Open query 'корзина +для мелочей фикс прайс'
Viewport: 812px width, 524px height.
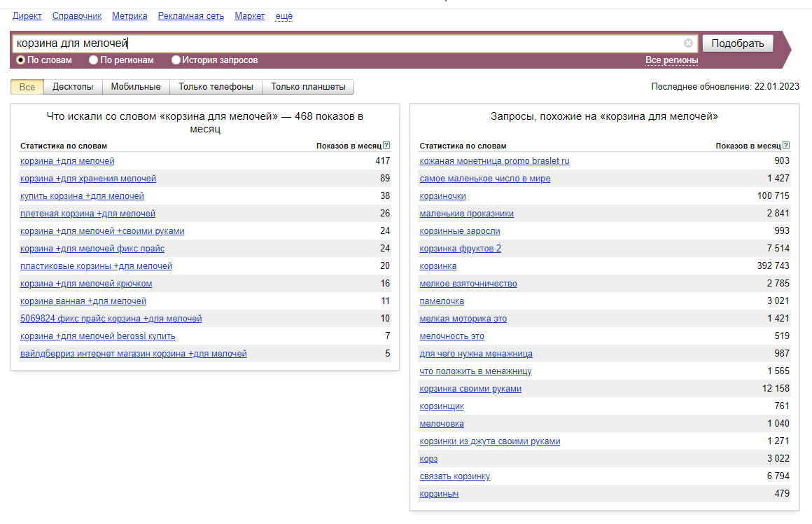point(92,249)
